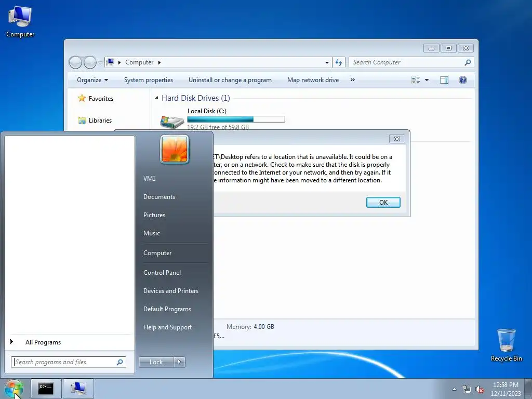Open the Recycle Bin on desktop

click(x=506, y=345)
